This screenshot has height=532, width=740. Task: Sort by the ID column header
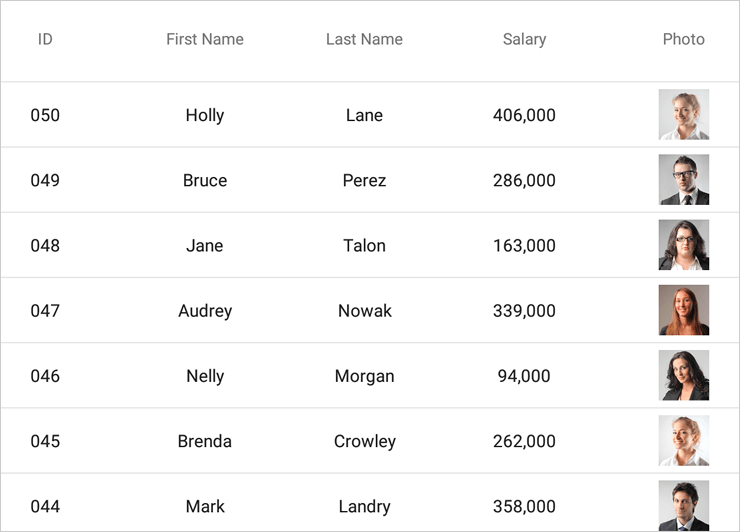point(45,39)
